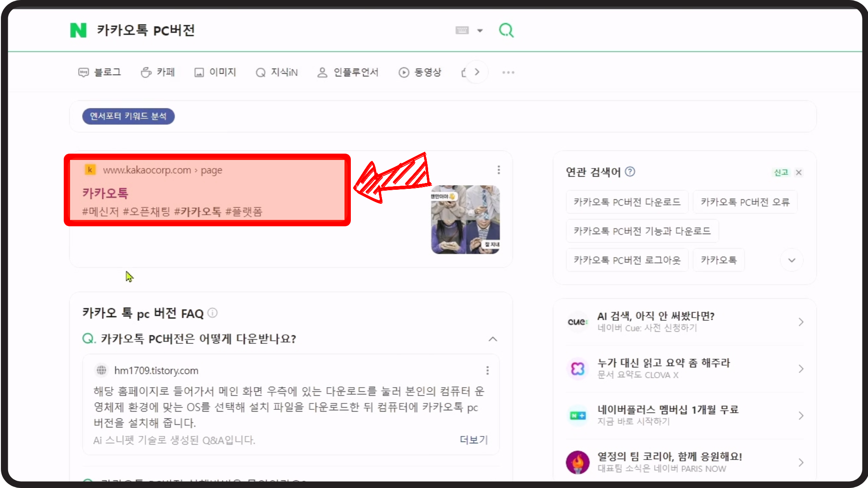Open the 카카오톡 result thumbnail image
868x488 pixels.
pyautogui.click(x=466, y=220)
